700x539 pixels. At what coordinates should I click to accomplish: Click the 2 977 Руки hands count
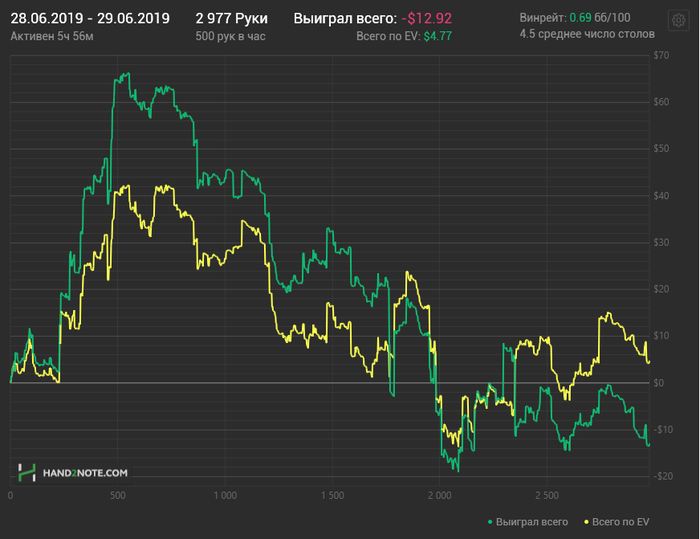[x=232, y=18]
